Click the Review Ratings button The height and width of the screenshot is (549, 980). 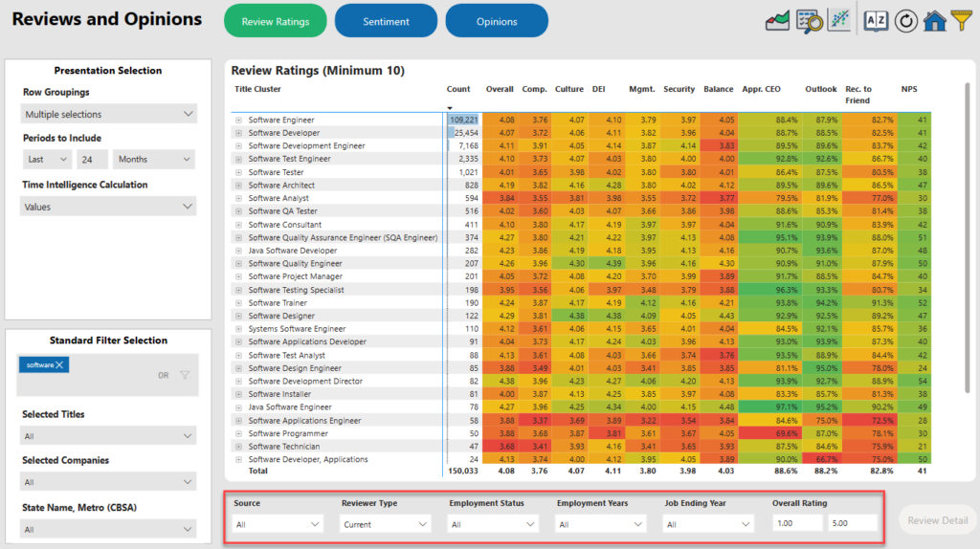275,21
